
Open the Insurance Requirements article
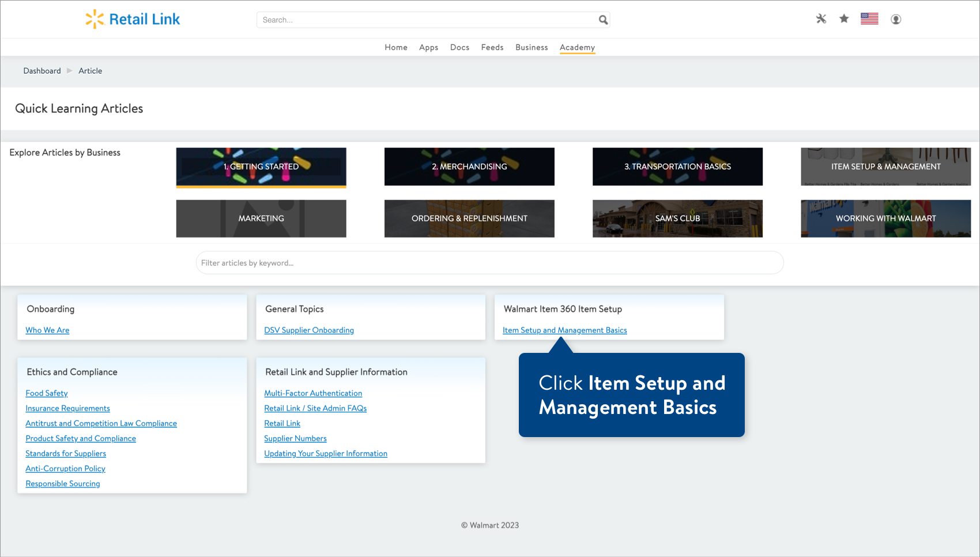click(67, 408)
